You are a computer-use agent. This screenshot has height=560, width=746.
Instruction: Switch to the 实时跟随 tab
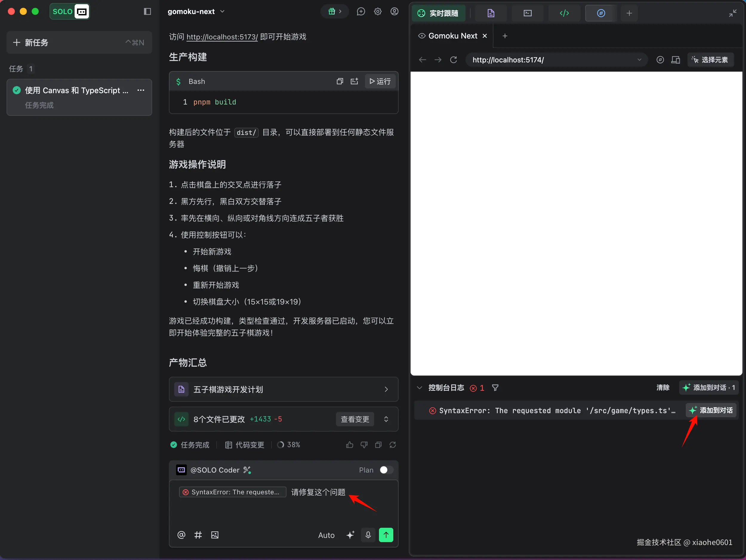tap(438, 13)
